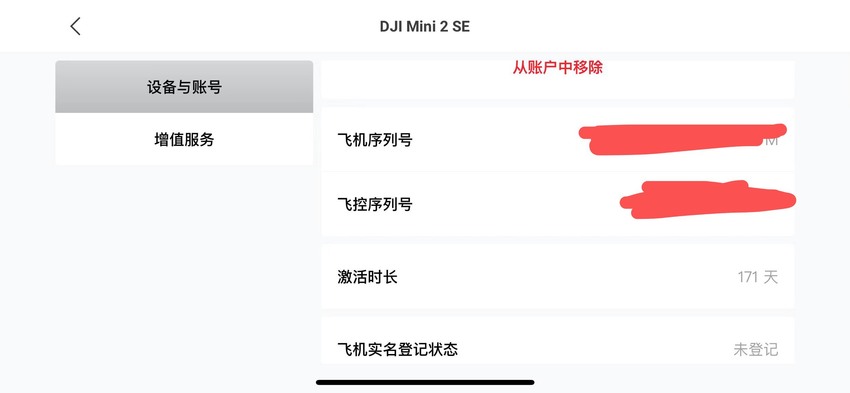Click the partially hidden M after aircraft serial

coord(771,140)
